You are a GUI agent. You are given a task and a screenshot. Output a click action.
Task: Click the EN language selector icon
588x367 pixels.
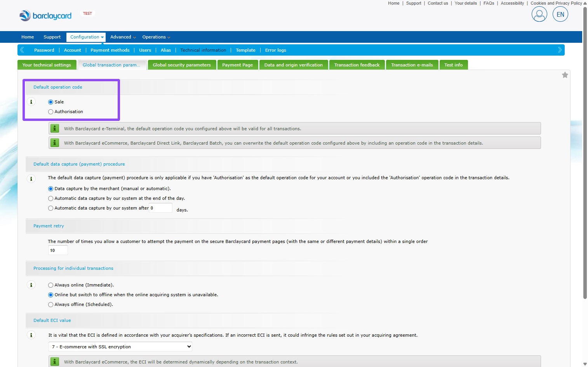[x=560, y=14]
